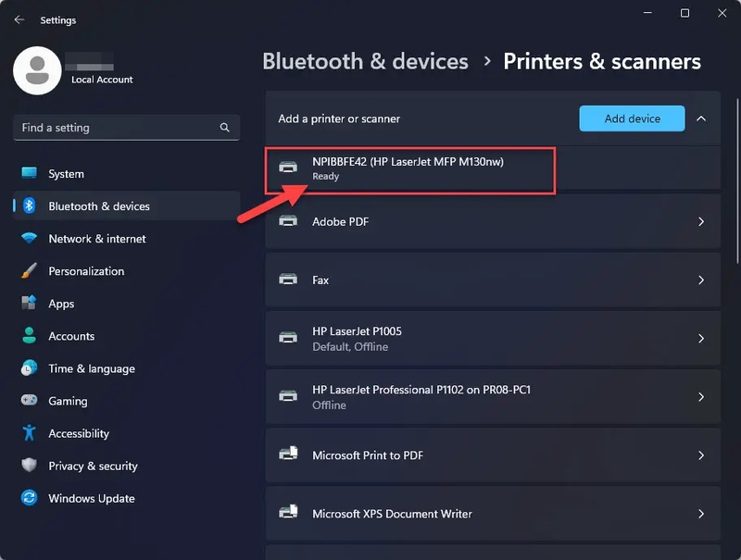
Task: Click the Personalization paintbrush icon
Action: pos(30,271)
